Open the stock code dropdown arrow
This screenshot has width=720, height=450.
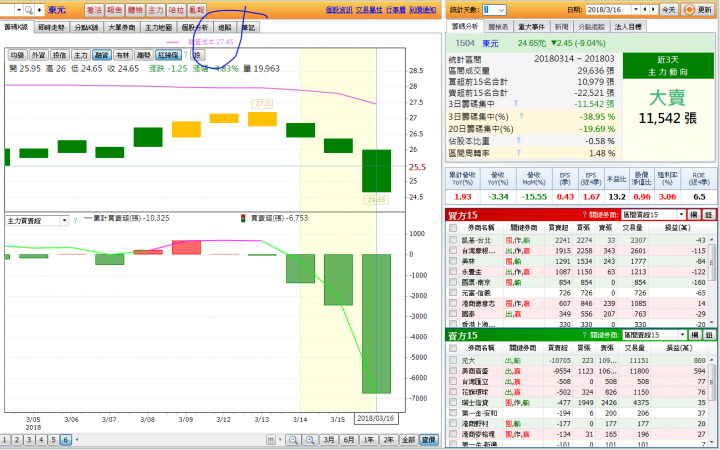tap(19, 10)
